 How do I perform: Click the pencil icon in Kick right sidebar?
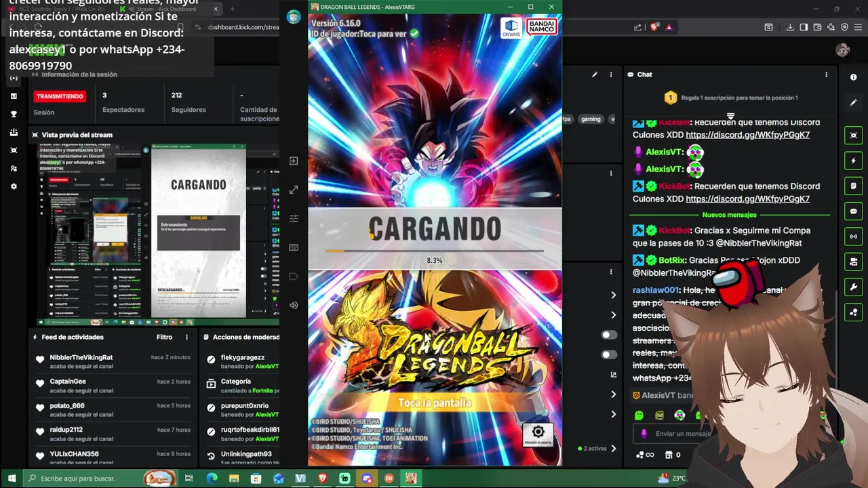click(854, 102)
